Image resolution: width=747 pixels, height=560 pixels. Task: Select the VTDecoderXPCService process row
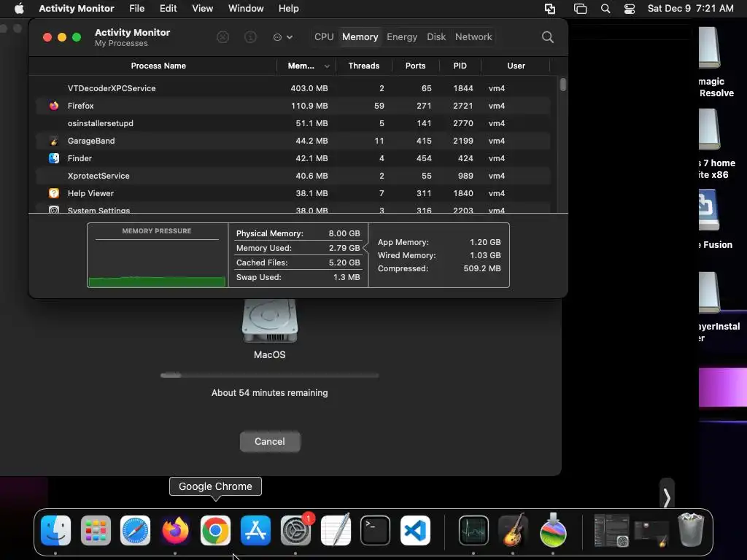pyautogui.click(x=293, y=88)
